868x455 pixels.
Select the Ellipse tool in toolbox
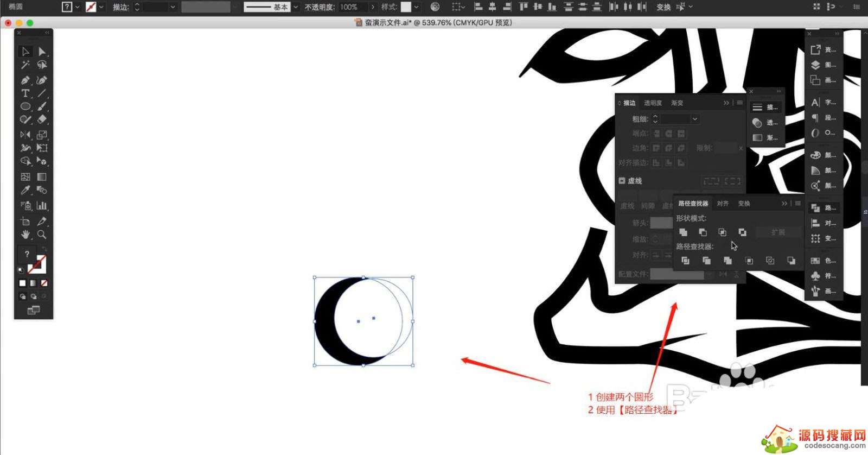click(x=25, y=106)
